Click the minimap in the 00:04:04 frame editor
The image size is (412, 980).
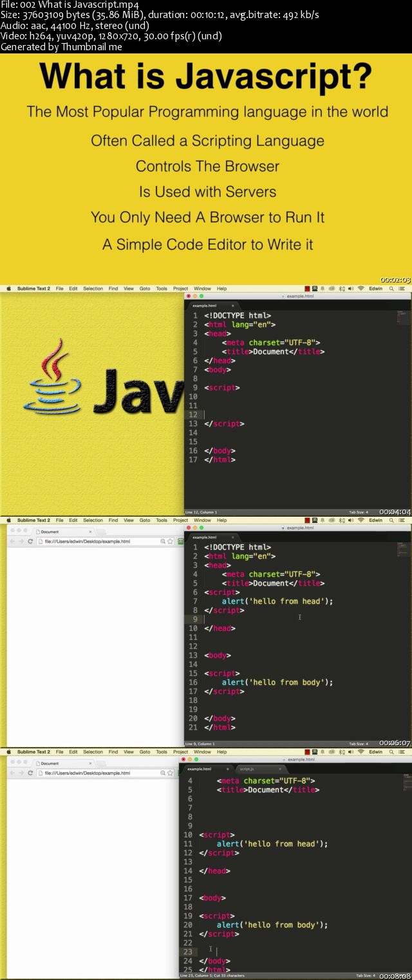point(402,317)
